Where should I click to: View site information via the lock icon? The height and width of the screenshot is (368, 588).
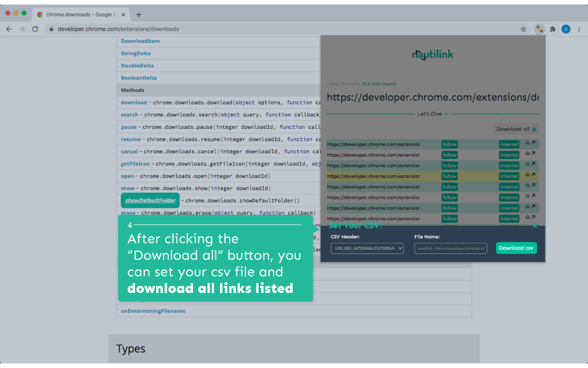pyautogui.click(x=51, y=29)
